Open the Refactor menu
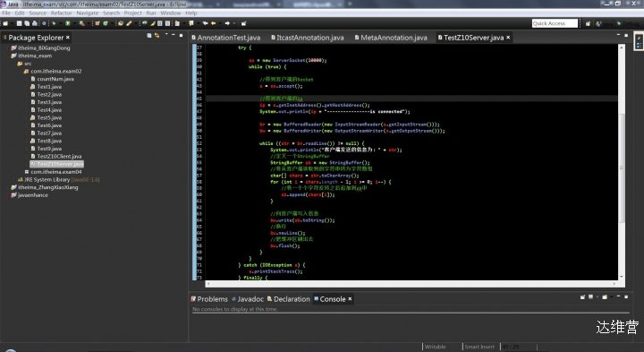The height and width of the screenshot is (352, 644). pyautogui.click(x=61, y=13)
